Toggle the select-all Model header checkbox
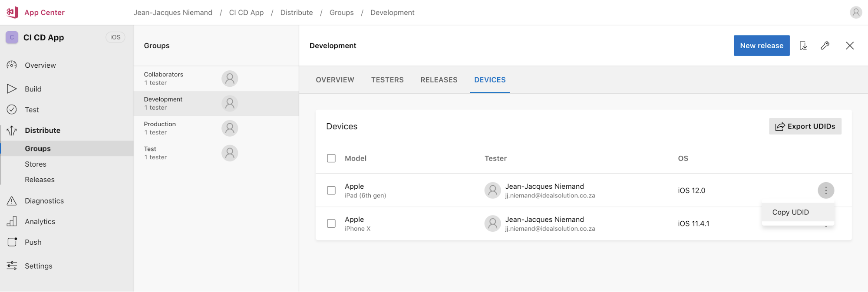The height and width of the screenshot is (292, 868). coord(331,158)
